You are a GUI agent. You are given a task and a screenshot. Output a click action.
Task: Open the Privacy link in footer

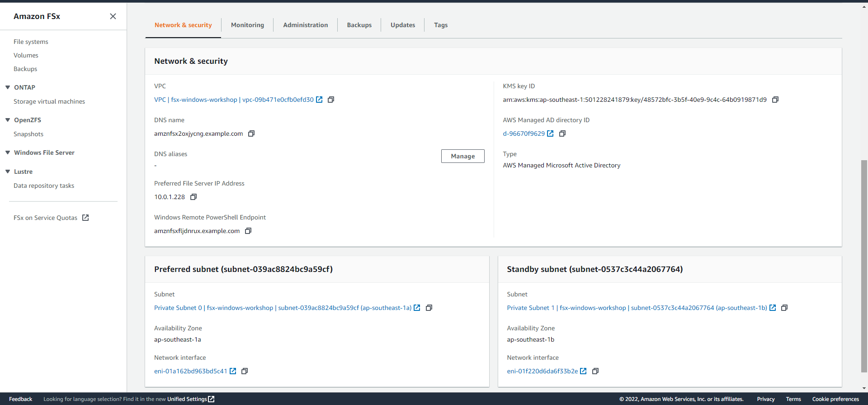(766, 399)
